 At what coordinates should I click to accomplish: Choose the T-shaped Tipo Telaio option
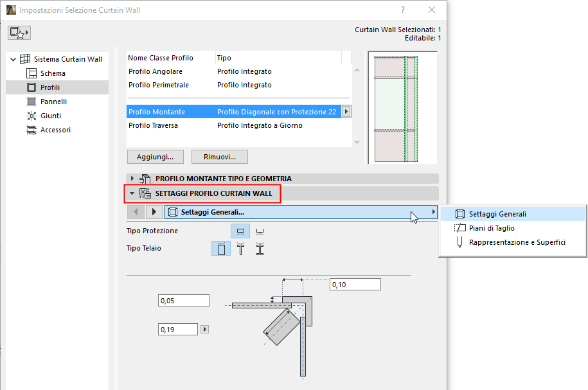[240, 248]
